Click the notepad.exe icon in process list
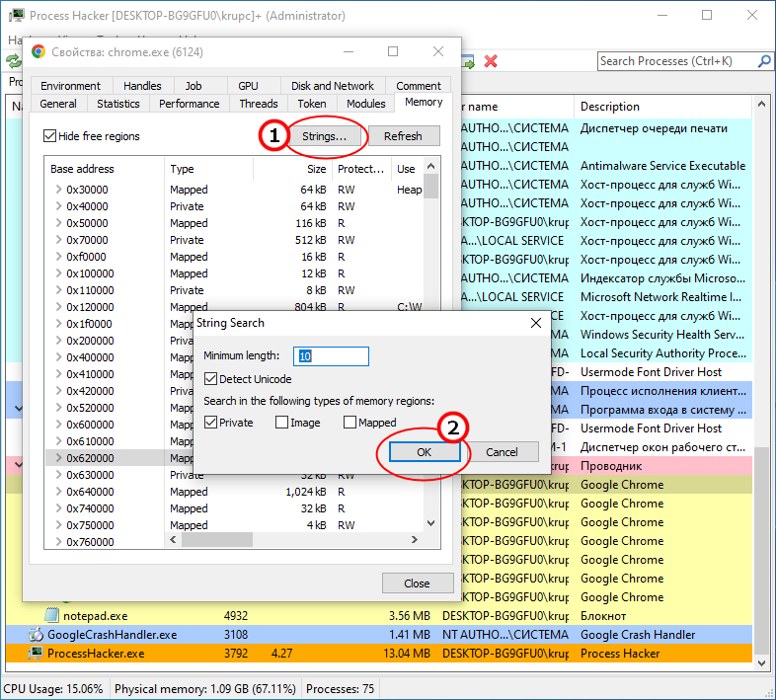 pos(51,615)
